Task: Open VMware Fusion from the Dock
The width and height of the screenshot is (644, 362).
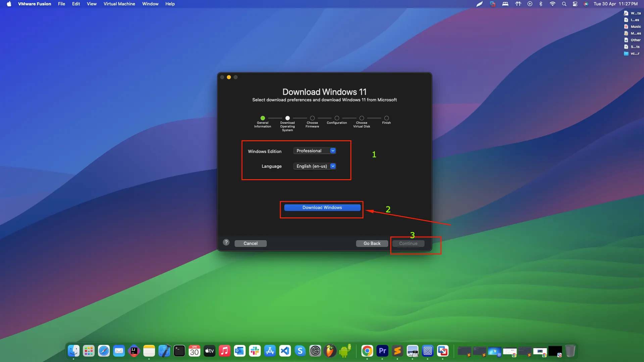Action: (443, 351)
